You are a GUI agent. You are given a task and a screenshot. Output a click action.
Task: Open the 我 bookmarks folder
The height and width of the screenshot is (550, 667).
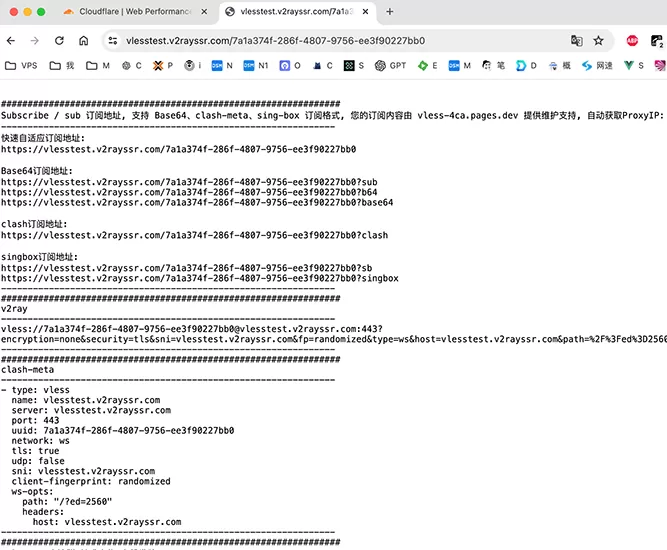pyautogui.click(x=62, y=66)
